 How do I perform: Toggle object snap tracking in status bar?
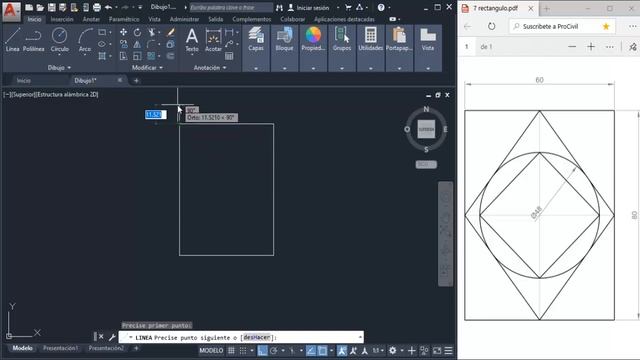tap(311, 351)
